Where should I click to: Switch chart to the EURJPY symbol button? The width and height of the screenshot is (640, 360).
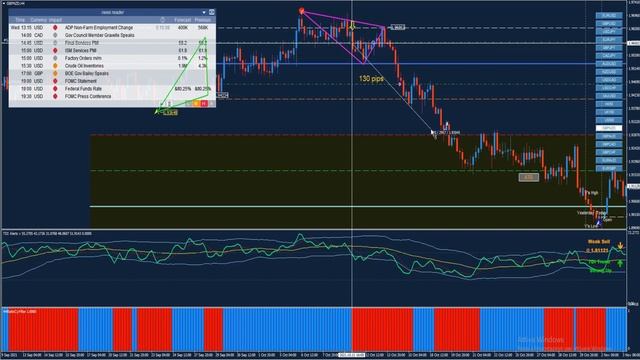pyautogui.click(x=609, y=40)
